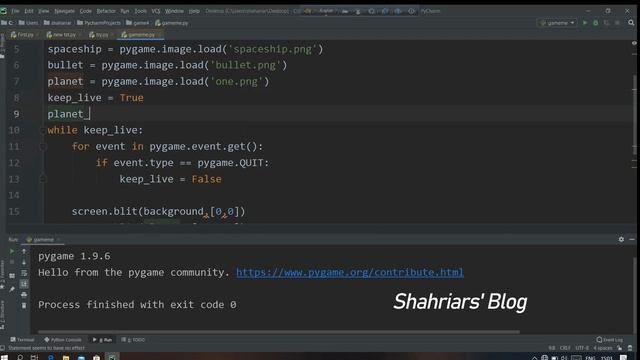This screenshot has width=640, height=360.
Task: Place cursor after planet_ on line 9
Action: 89,114
